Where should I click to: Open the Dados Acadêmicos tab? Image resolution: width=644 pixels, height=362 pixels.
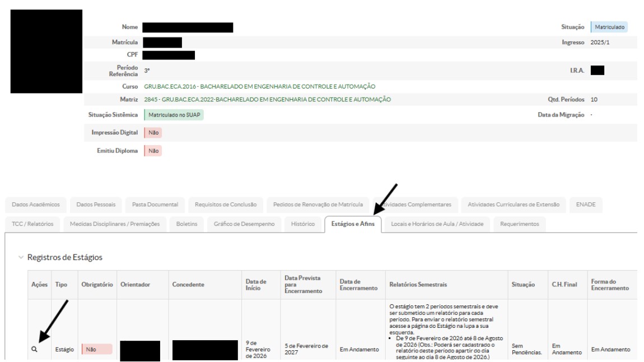(36, 205)
